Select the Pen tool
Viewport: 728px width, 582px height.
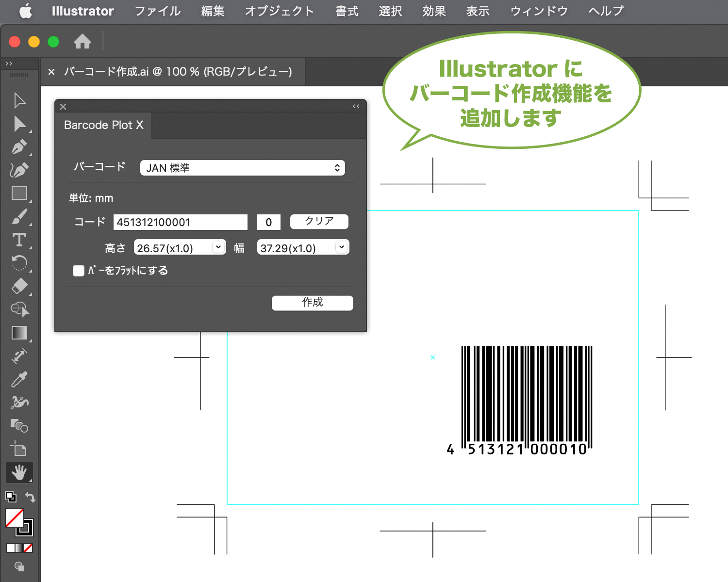click(19, 147)
